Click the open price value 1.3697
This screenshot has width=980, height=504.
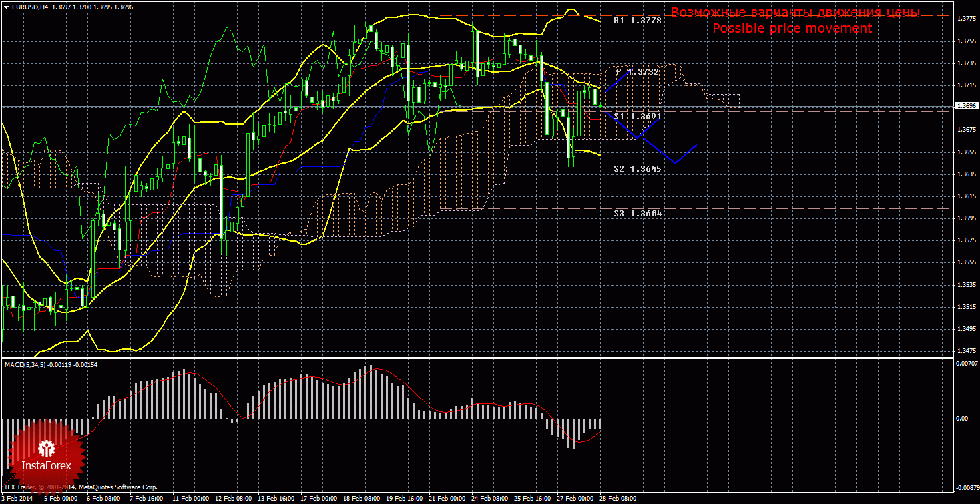point(62,7)
